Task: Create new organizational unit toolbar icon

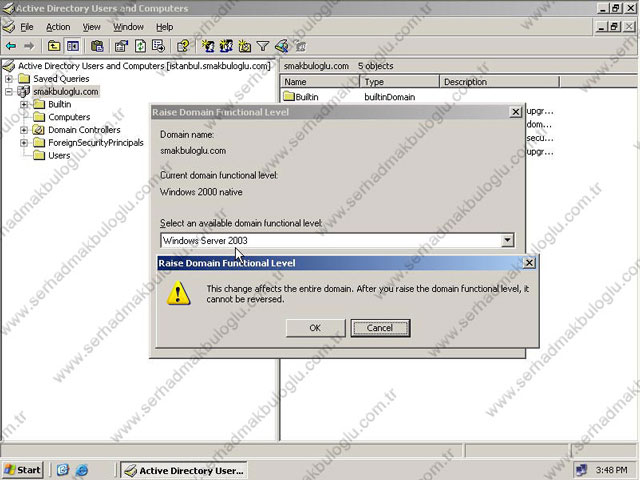Action: point(244,46)
